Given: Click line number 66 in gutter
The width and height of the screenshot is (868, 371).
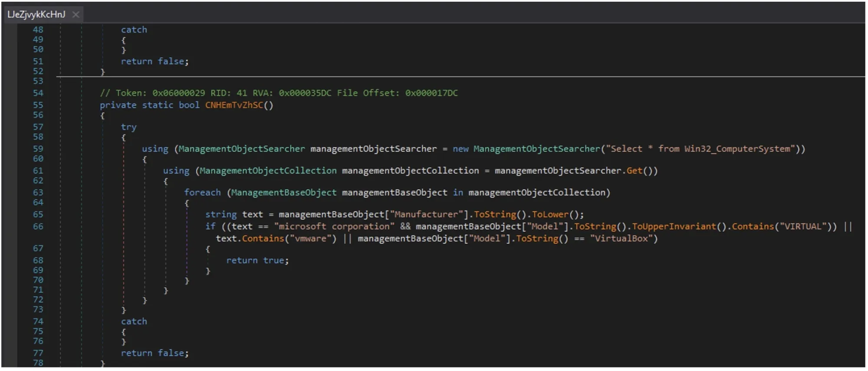Looking at the screenshot, I should tap(38, 226).
